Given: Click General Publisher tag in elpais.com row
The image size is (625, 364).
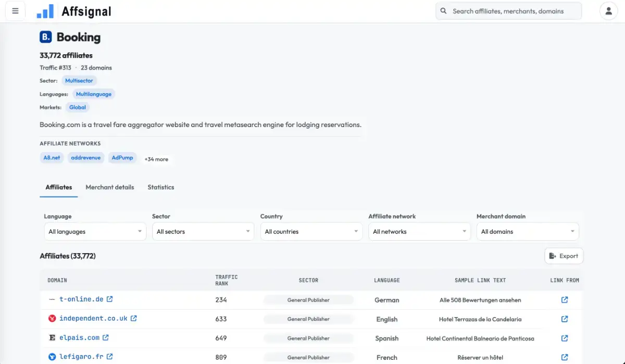Looking at the screenshot, I should tap(308, 338).
